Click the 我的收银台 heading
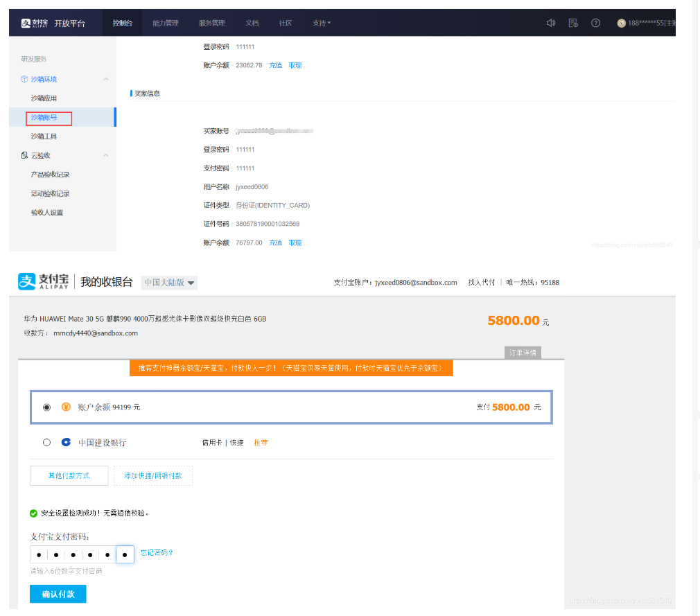Viewport: 700px width, 616px height. pyautogui.click(x=107, y=281)
